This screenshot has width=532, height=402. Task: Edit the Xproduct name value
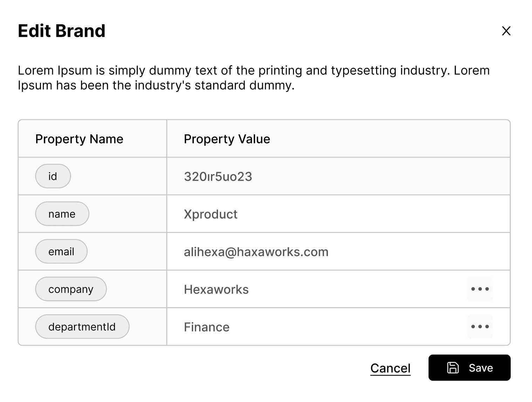pos(211,214)
